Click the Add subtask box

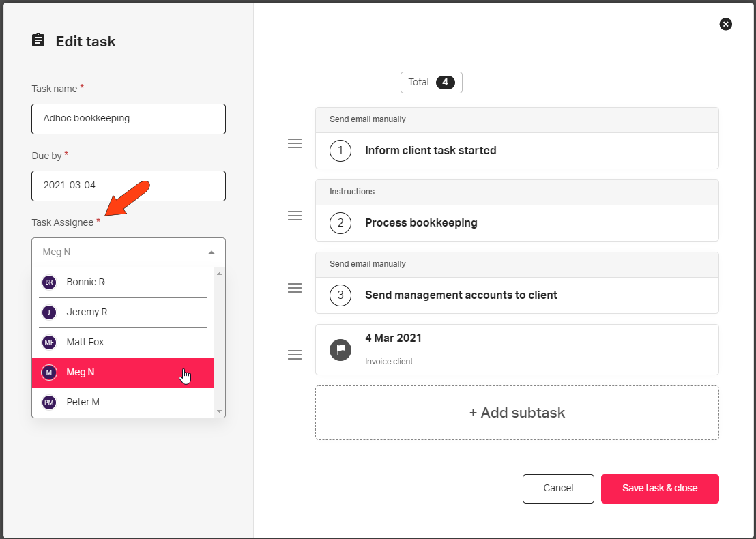[517, 413]
